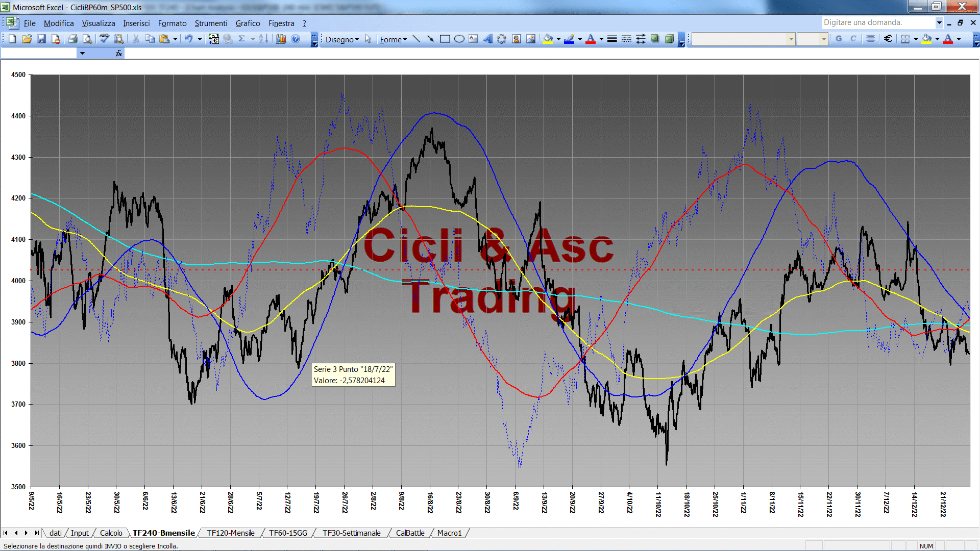This screenshot has width=980, height=551.
Task: Click the Research tool icon
Action: tap(119, 39)
